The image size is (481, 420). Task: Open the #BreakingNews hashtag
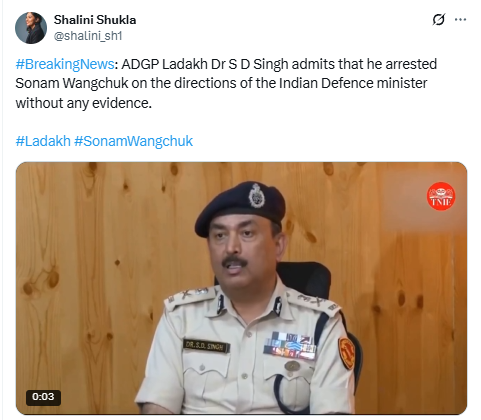tap(65, 64)
